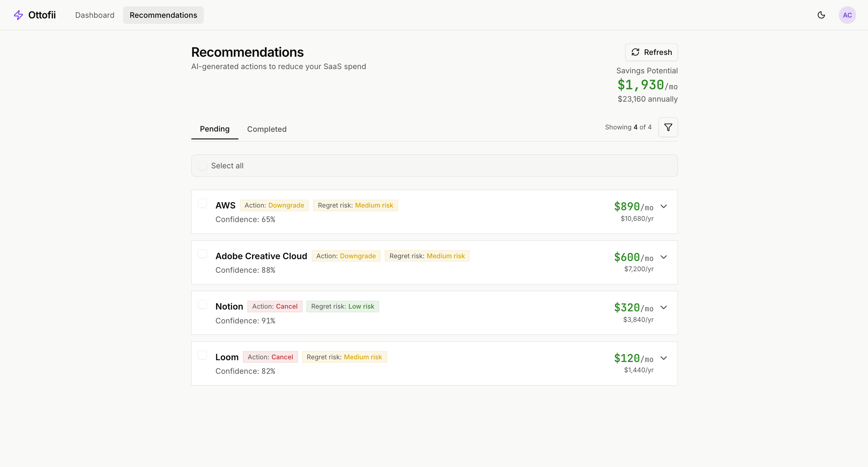This screenshot has height=467, width=868.
Task: Click the Notion Cancel action badge
Action: click(275, 307)
